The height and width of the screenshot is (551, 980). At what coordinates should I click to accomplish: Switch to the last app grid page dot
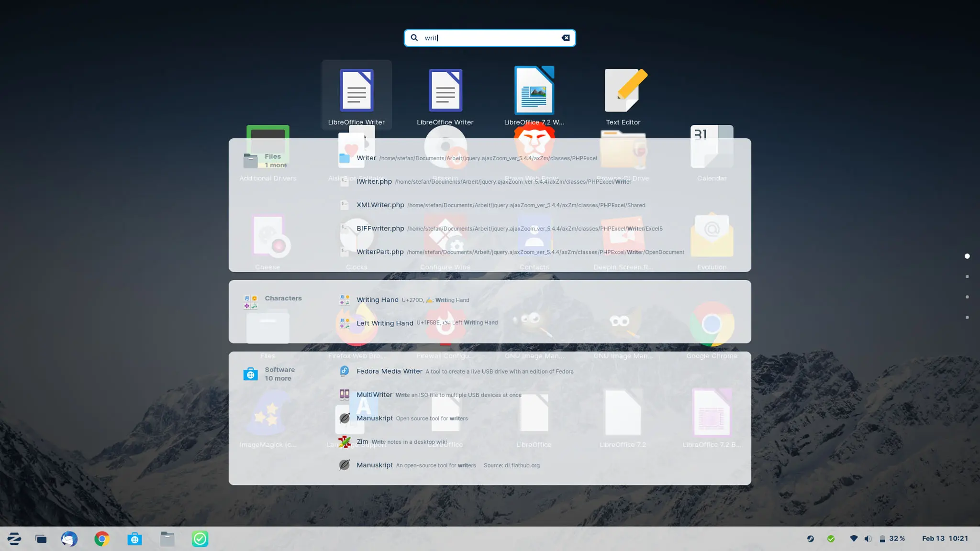[x=967, y=318]
